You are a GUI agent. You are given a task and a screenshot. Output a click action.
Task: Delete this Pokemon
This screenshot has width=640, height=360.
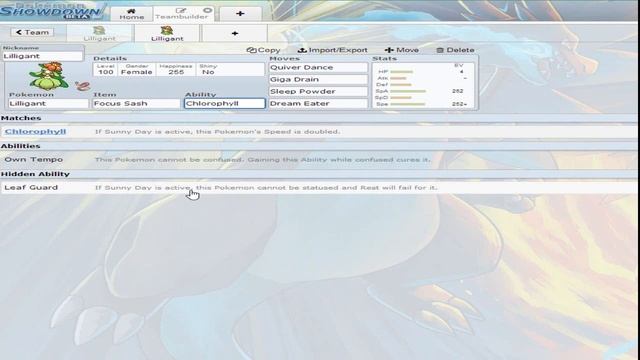click(455, 50)
